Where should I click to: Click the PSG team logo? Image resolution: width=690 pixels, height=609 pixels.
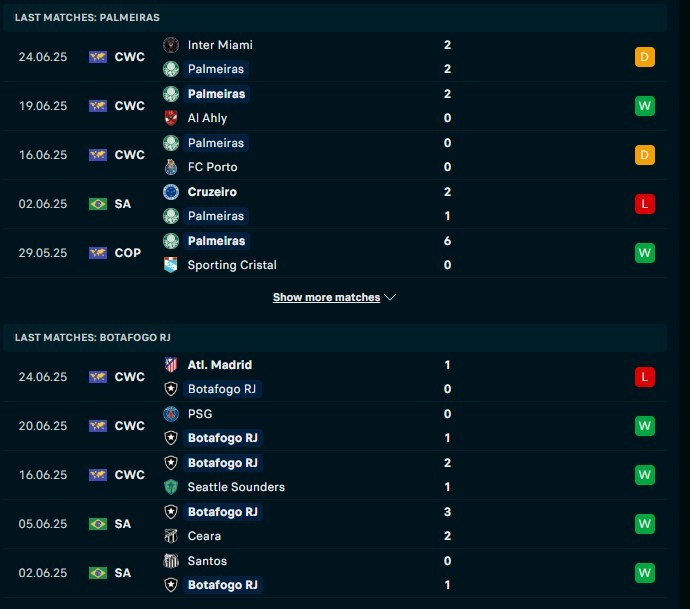[x=171, y=414]
